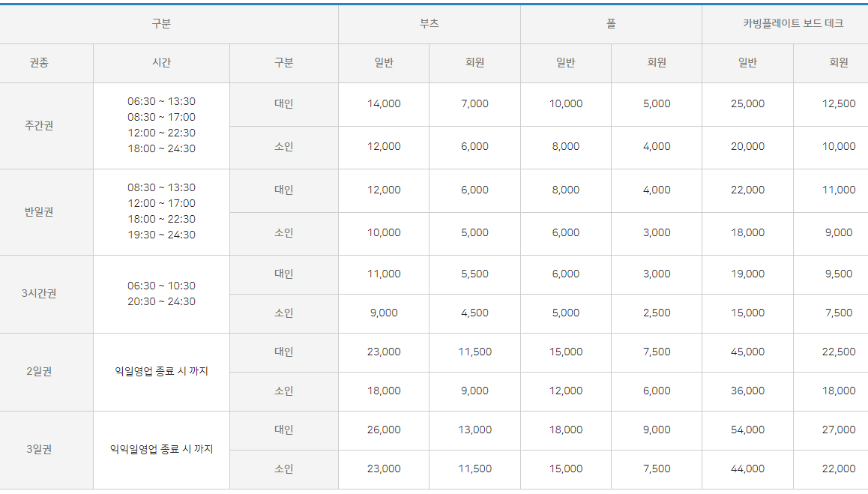Click the 부츠 column group header
868x494 pixels.
[429, 24]
